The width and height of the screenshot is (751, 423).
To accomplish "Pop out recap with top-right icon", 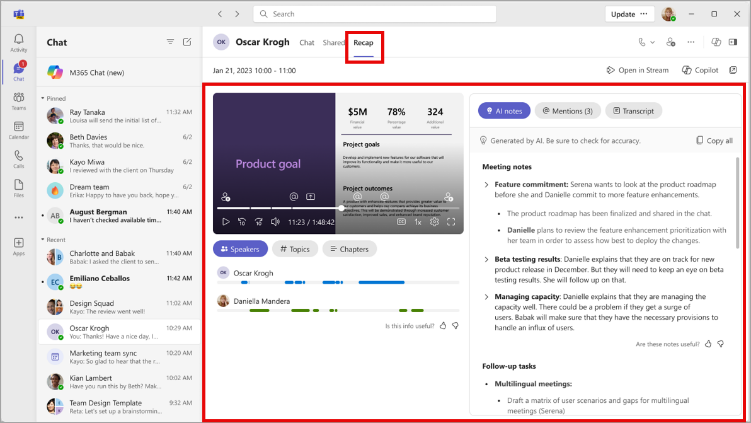I will pos(733,70).
